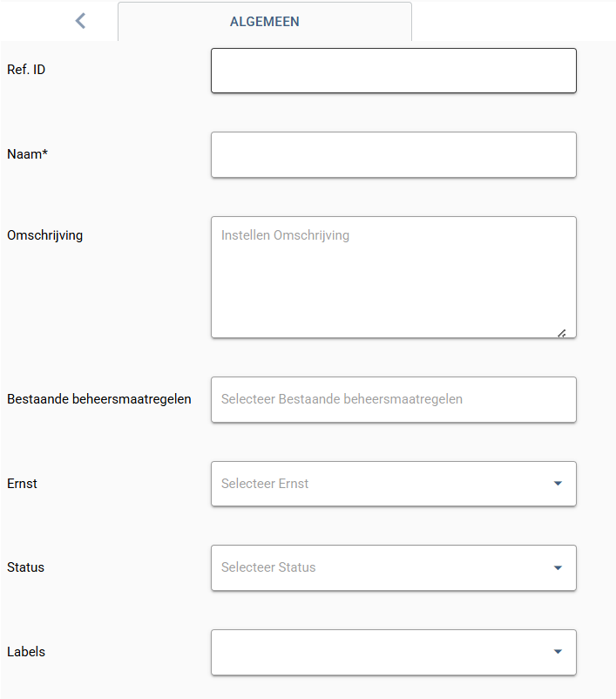Click into the Naam input field
Viewport: 616px width, 699px height.
pyautogui.click(x=394, y=154)
